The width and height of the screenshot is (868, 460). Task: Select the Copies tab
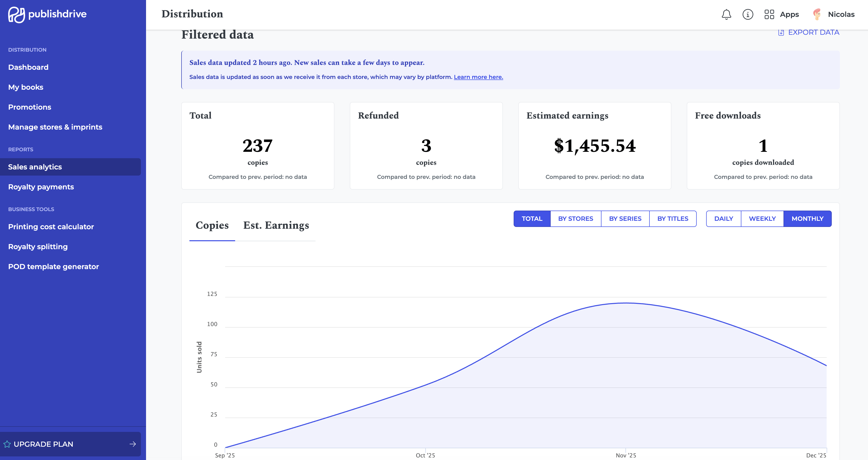tap(212, 225)
